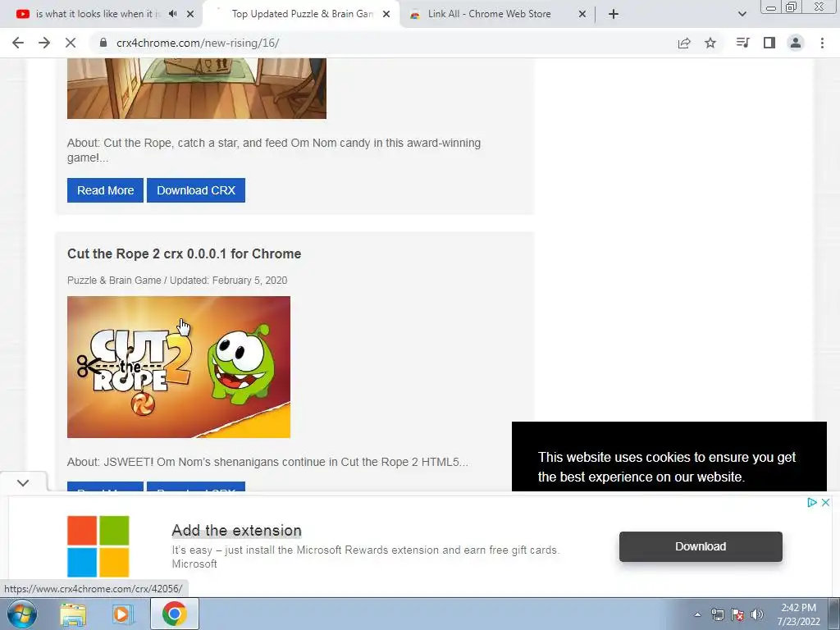Image resolution: width=840 pixels, height=630 pixels.
Task: Bookmark this tab with star icon
Action: point(710,43)
